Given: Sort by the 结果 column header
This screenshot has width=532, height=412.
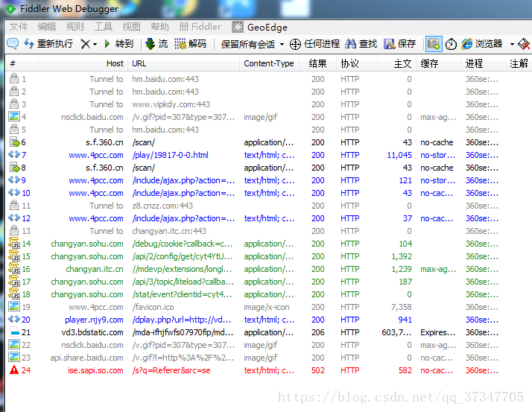Looking at the screenshot, I should tap(318, 63).
